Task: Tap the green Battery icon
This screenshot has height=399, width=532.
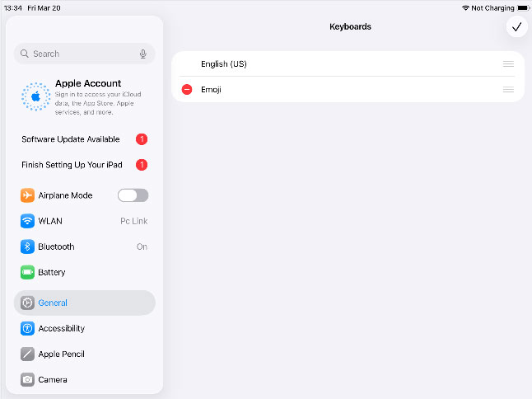Action: point(27,272)
